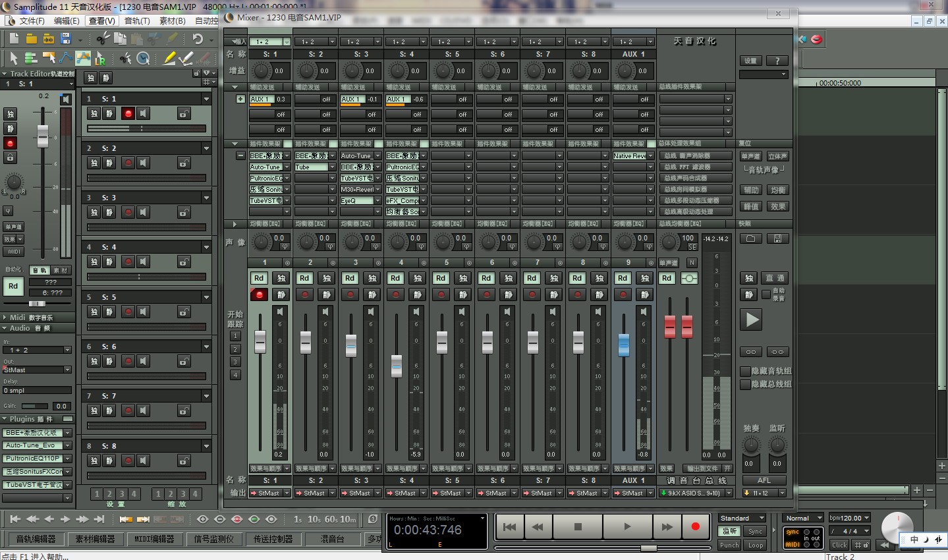Click the save mixer snapshot disk icon
Viewport: 948px width, 560px height.
(777, 238)
